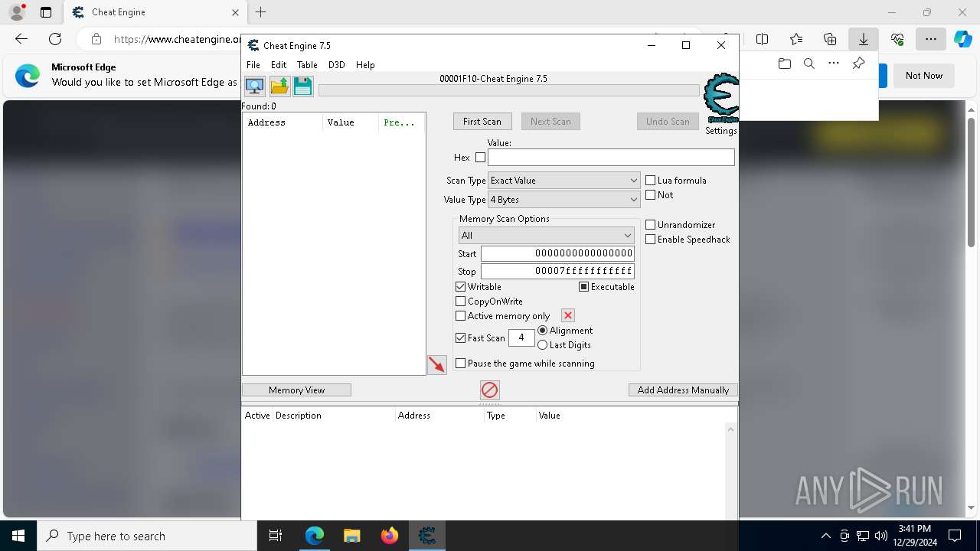The image size is (980, 551).
Task: Open the File menu
Action: [x=253, y=65]
